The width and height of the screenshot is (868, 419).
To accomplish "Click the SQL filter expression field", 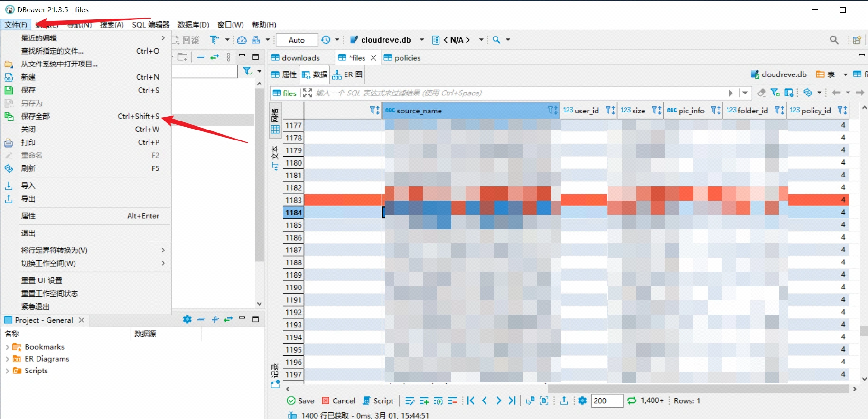I will coord(520,93).
